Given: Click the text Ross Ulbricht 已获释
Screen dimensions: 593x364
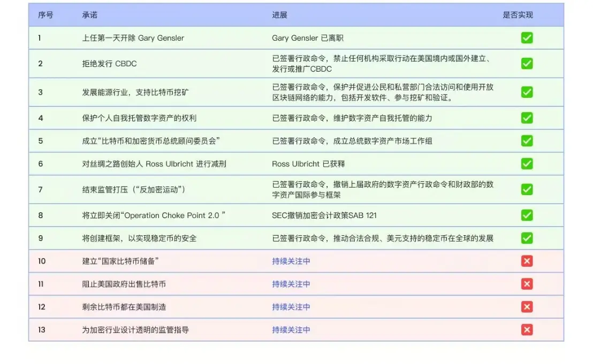Looking at the screenshot, I should tap(308, 164).
